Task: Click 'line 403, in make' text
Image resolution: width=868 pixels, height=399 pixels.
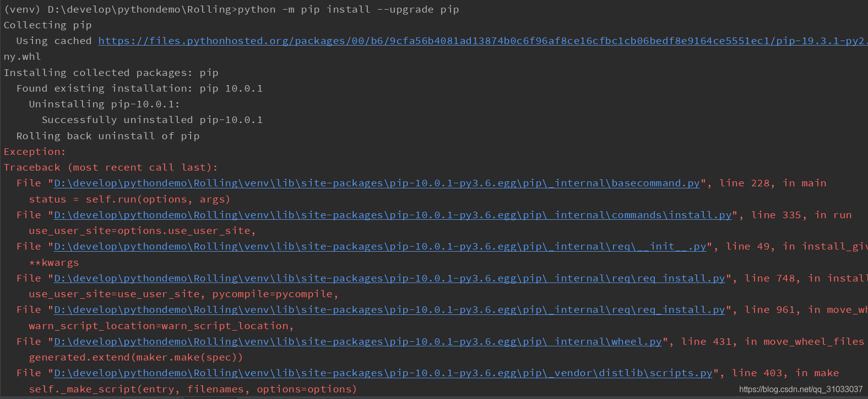Action: (x=785, y=373)
